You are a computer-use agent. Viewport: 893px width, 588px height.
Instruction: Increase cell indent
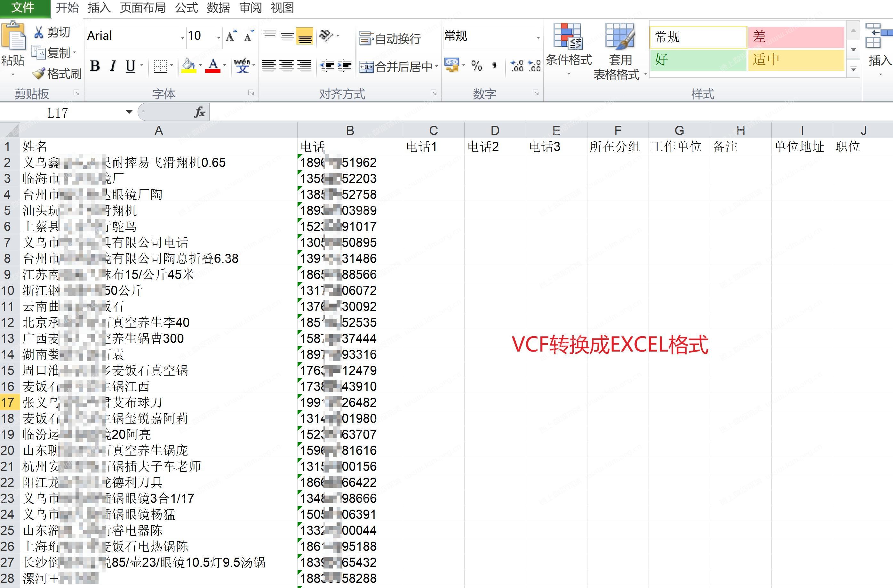[x=344, y=66]
